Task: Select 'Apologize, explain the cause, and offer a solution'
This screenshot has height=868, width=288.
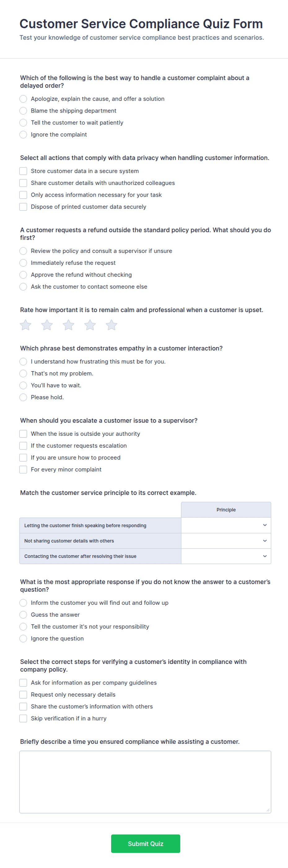Action: (23, 99)
